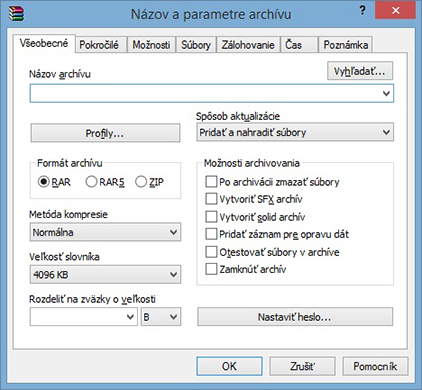Enable Pridať záznam pre opravu dát
The image size is (422, 390).
(211, 234)
